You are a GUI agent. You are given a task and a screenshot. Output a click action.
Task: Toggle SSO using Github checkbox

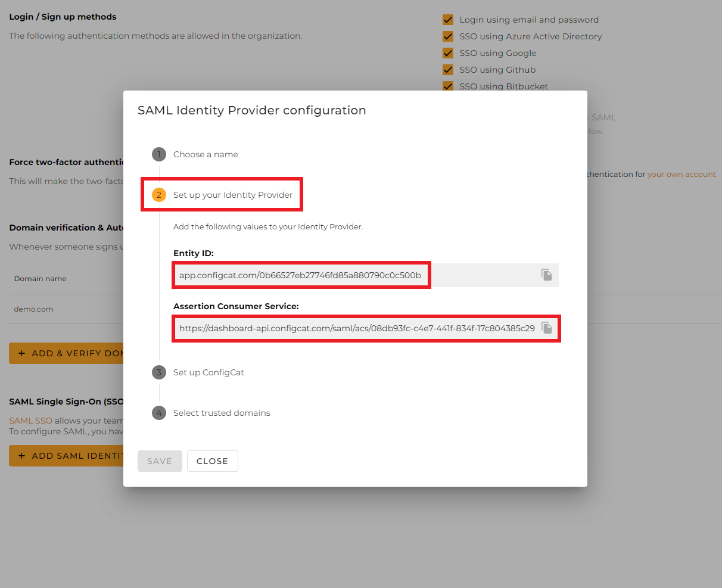pos(448,69)
